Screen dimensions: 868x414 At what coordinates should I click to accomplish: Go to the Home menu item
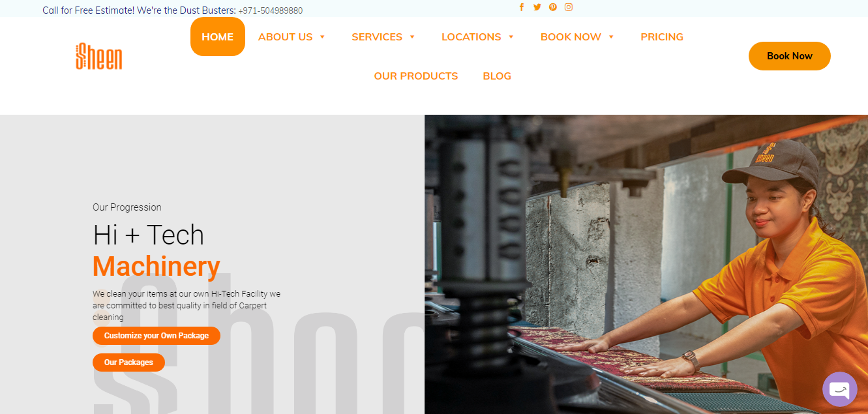(x=218, y=37)
